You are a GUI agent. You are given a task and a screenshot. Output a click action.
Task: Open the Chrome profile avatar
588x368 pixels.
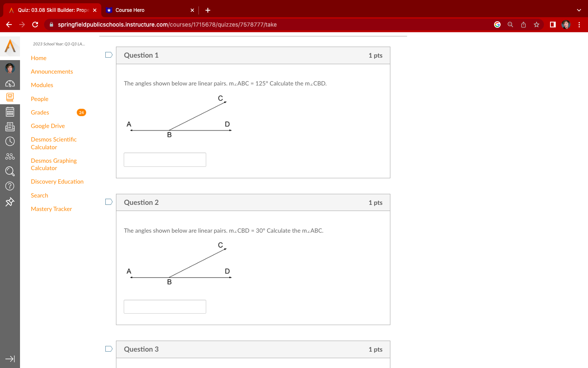566,25
